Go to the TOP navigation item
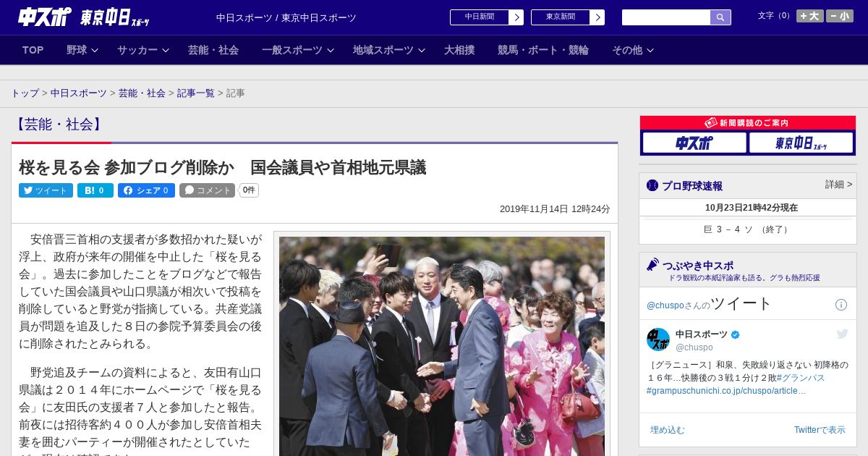Screen dimensions: 868x456 (x=33, y=50)
